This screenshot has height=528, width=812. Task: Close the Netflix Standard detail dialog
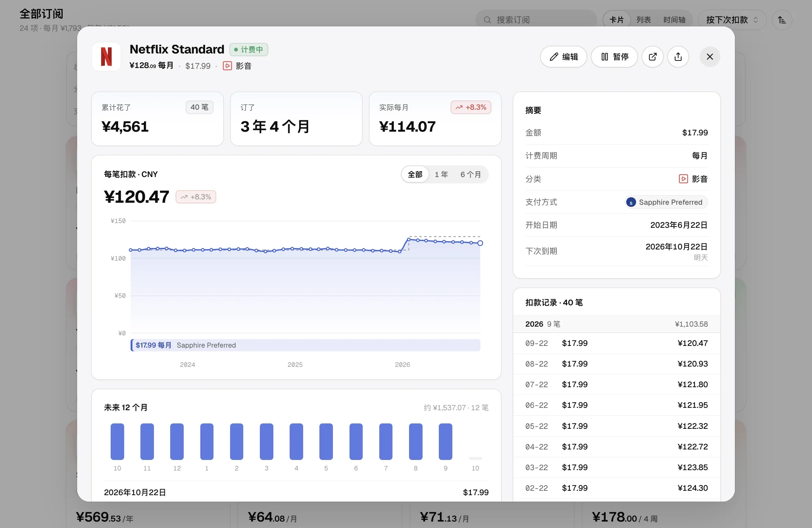(x=709, y=57)
